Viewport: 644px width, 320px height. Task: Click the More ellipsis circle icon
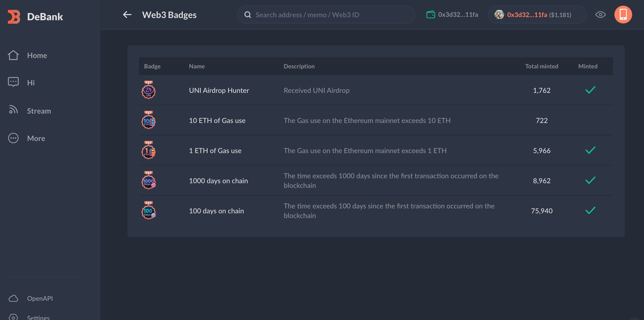pyautogui.click(x=13, y=138)
